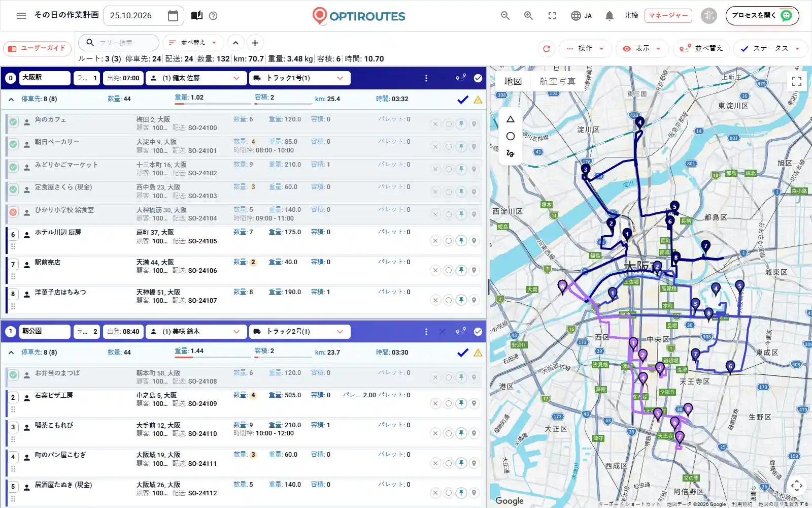Open the calendar date picker
Viewport: 812px width, 508px height.
point(173,16)
